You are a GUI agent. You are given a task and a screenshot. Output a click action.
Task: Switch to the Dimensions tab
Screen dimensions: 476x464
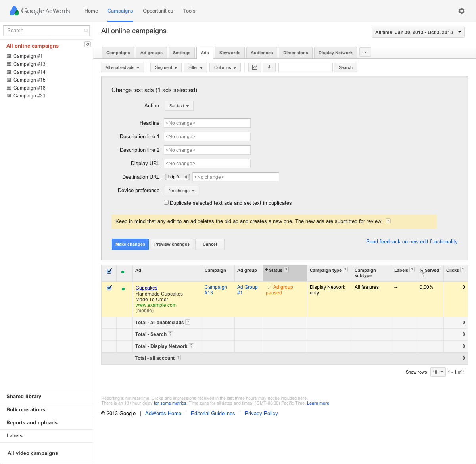296,53
